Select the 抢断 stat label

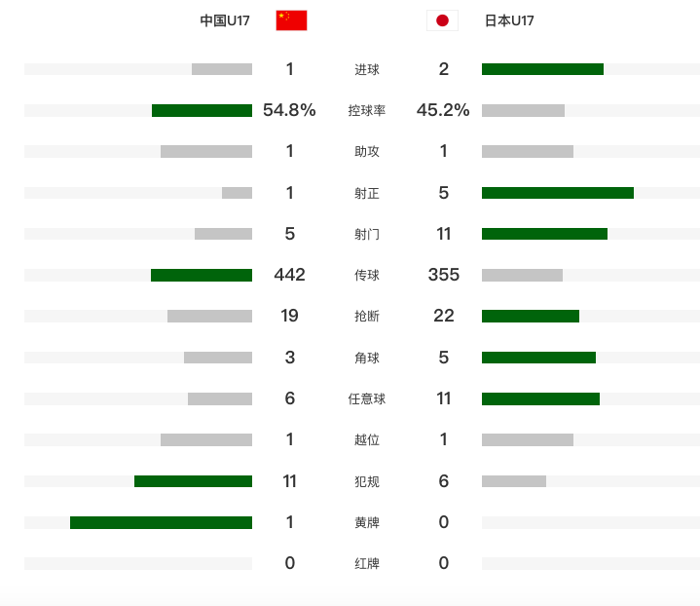coord(367,316)
